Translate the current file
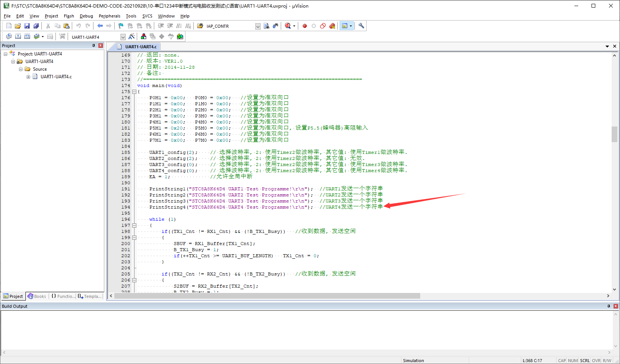Image resolution: width=620 pixels, height=364 pixels. click(9, 36)
